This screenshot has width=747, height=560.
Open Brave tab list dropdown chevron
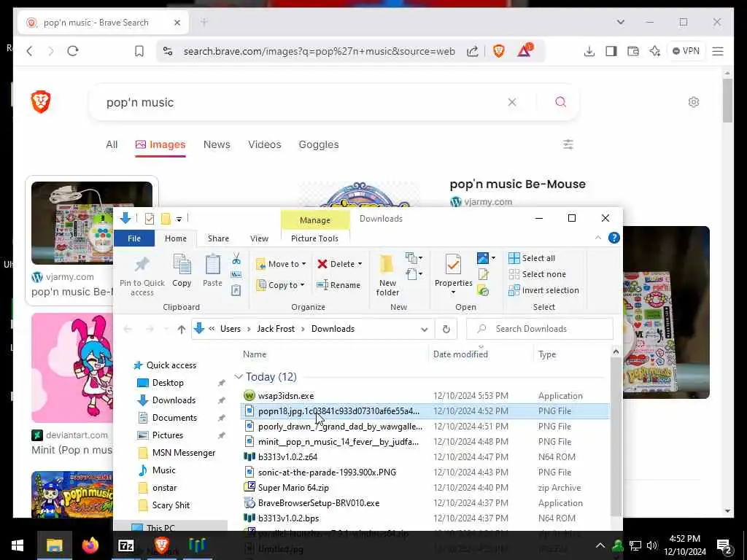click(620, 22)
